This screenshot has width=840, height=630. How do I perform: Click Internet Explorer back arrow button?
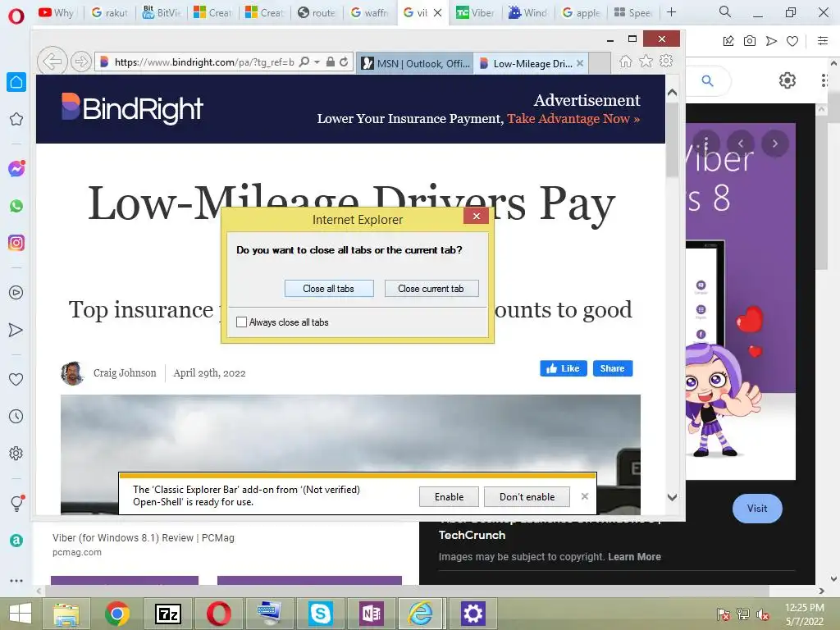[x=52, y=62]
